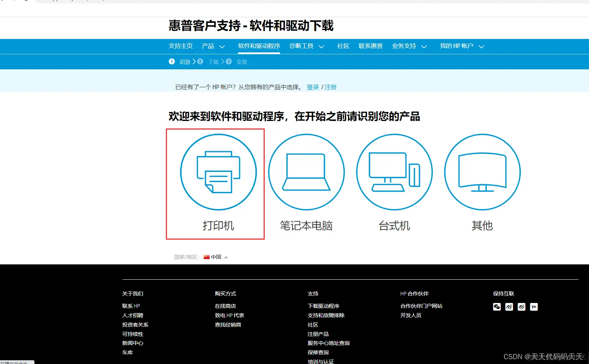Pick the desktop (台式机) product icon

coord(394,172)
